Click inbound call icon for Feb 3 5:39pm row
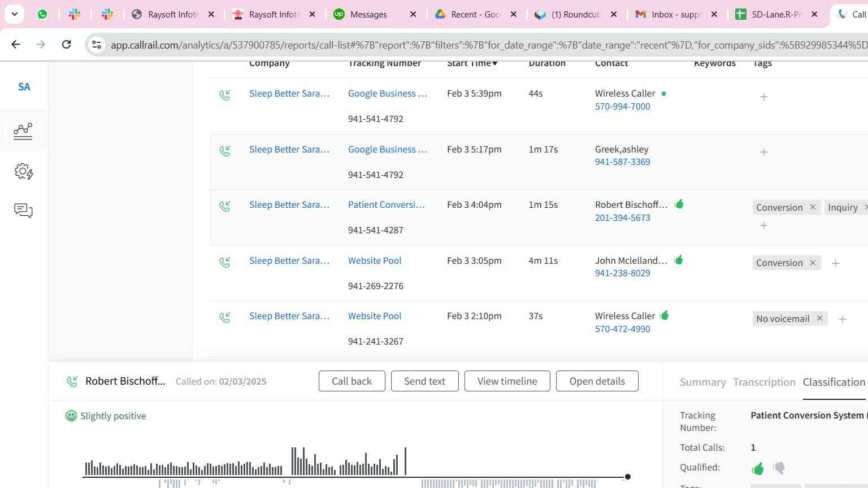Image resolution: width=868 pixels, height=488 pixels. pyautogui.click(x=225, y=95)
